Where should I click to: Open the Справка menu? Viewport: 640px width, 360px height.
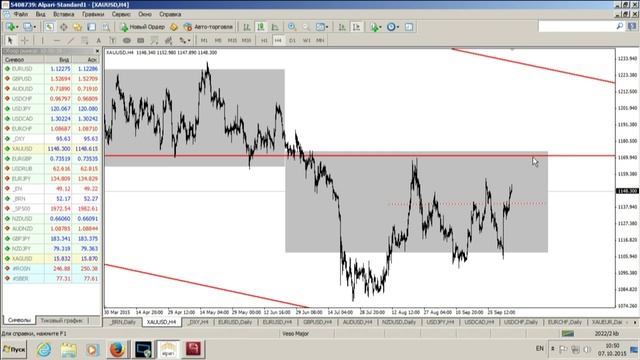(170, 14)
